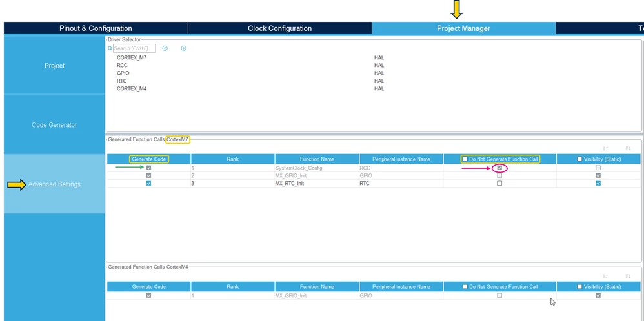Open the HAL driver dropdown for RTC
Viewport: 644px width, 321px height.
(379, 81)
